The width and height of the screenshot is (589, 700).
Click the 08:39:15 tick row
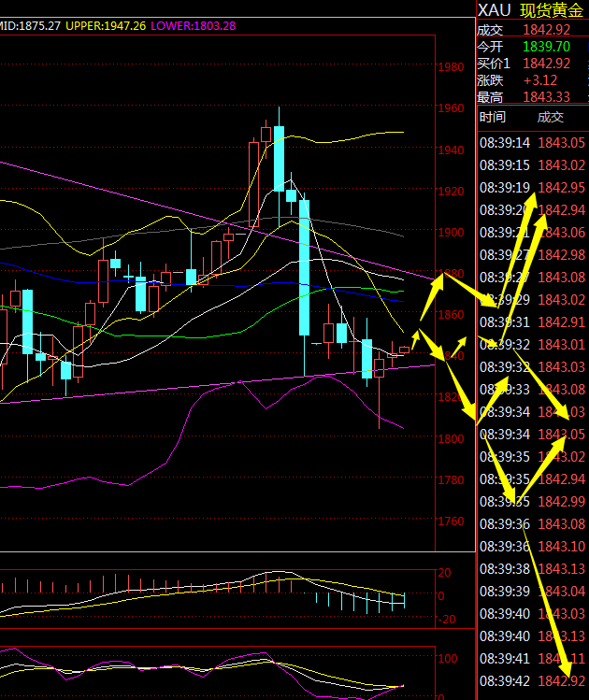tap(531, 164)
